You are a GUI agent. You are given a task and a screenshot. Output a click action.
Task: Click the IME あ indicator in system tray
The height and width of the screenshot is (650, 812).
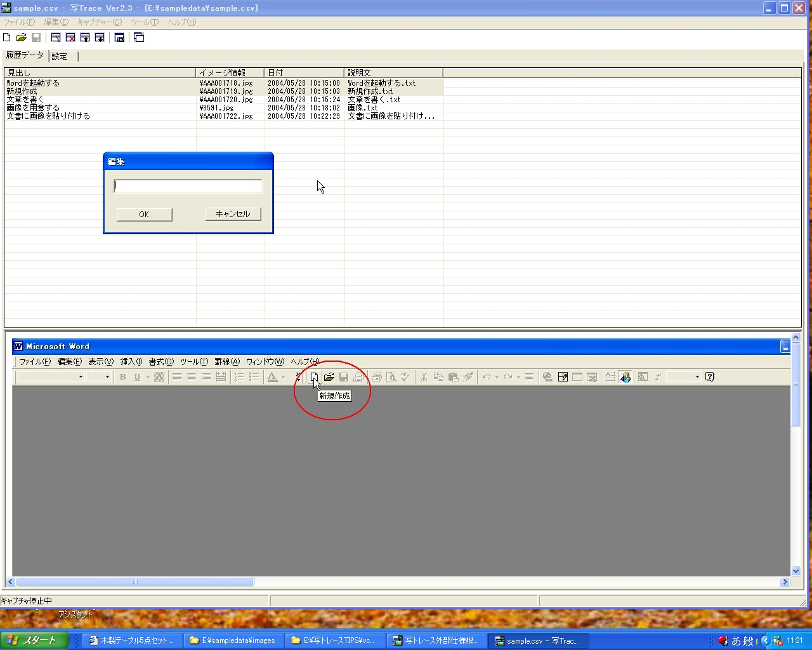click(736, 641)
